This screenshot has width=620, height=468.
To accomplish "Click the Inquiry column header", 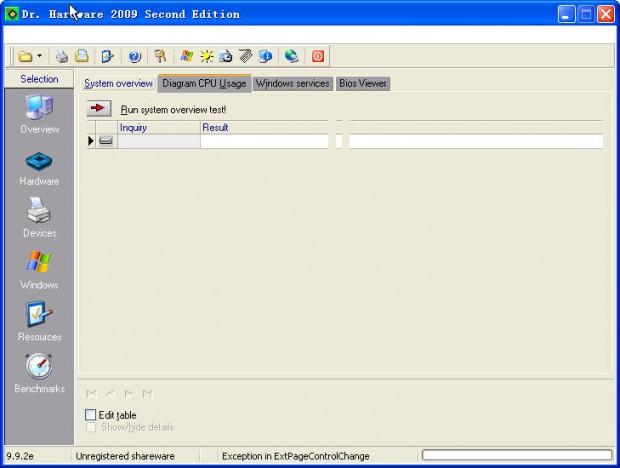I will (159, 128).
